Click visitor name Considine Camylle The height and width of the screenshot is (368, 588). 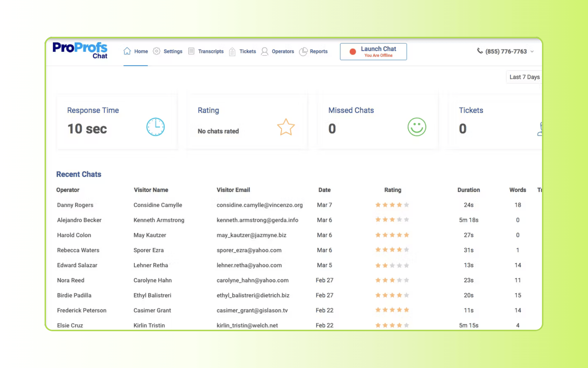pyautogui.click(x=158, y=205)
